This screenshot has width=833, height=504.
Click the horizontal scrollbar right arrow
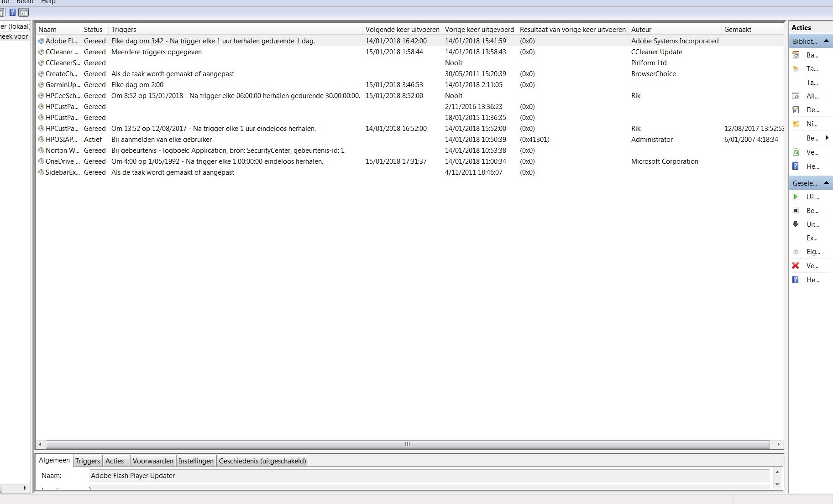point(778,444)
